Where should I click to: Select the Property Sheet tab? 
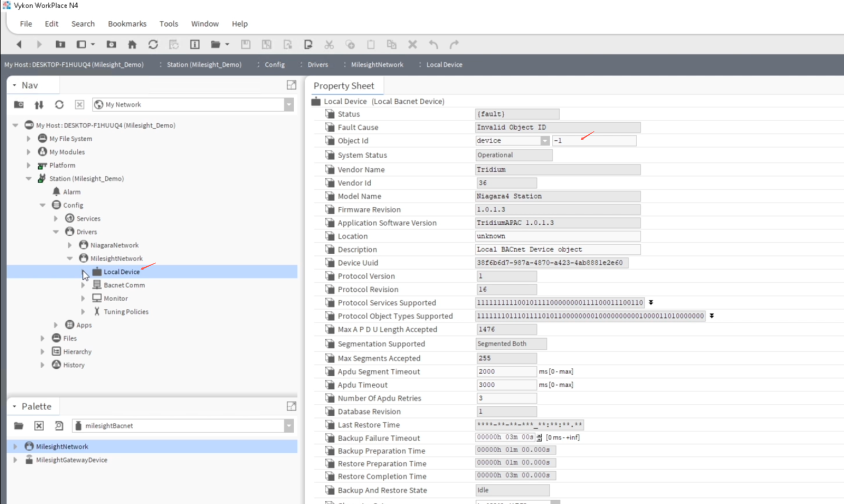coord(344,86)
